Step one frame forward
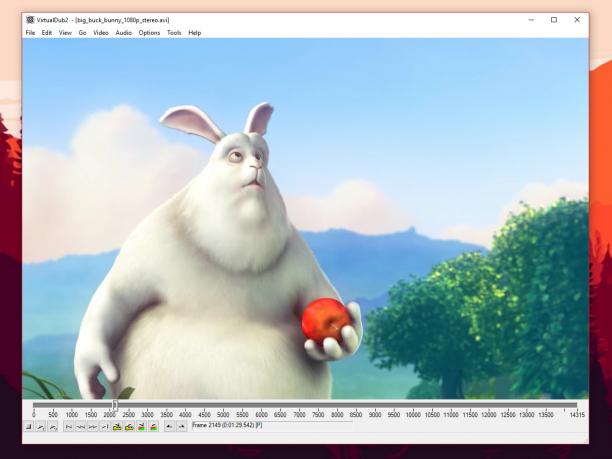 point(93,427)
